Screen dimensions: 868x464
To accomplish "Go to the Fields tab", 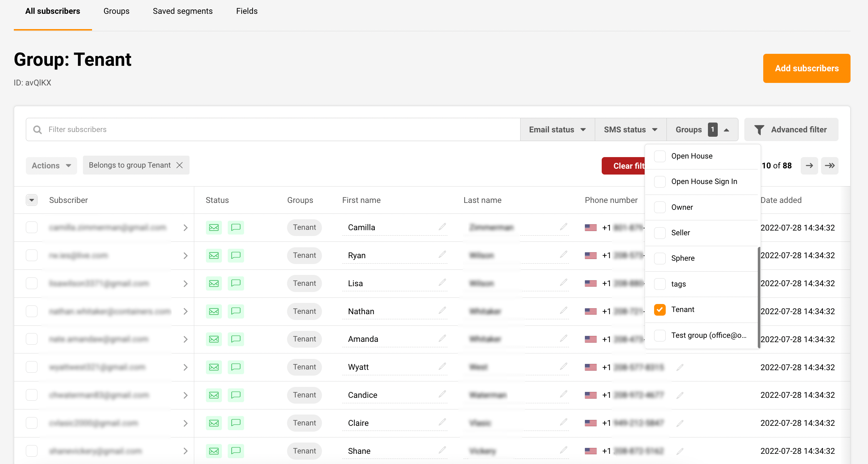I will (247, 11).
